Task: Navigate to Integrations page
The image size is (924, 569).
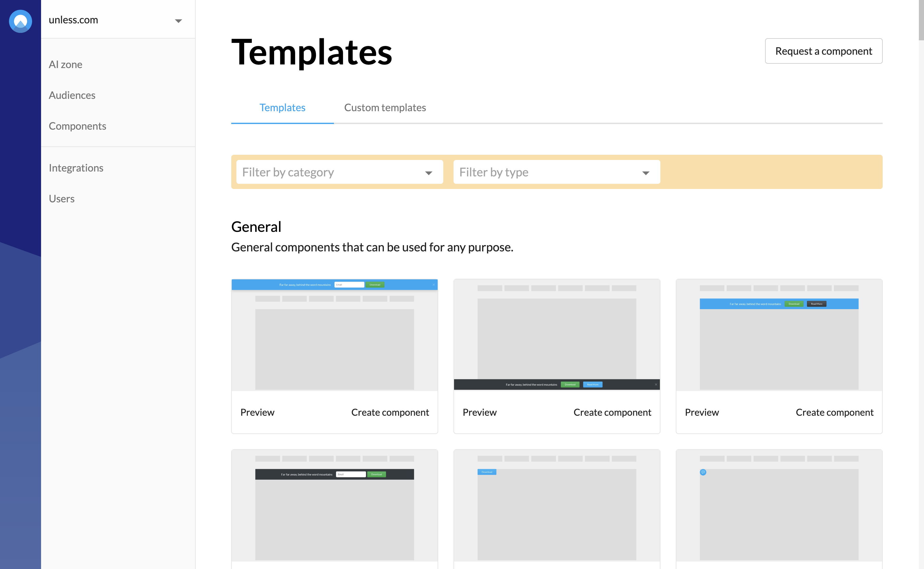Action: pos(76,168)
